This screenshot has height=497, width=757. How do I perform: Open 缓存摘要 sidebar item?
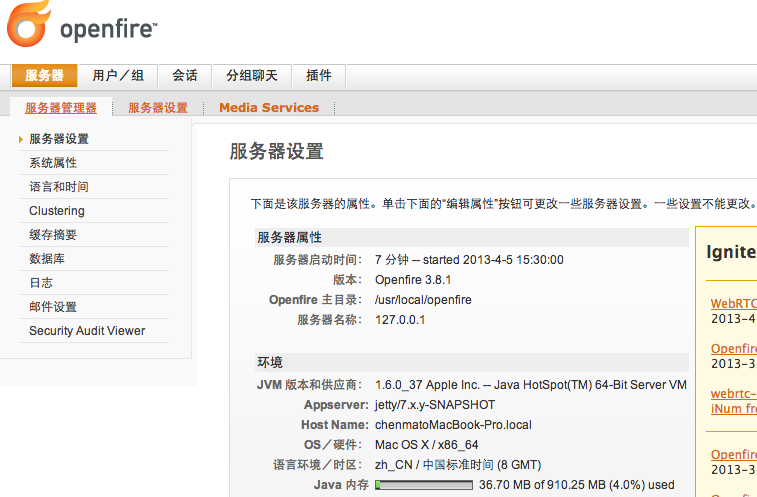53,235
